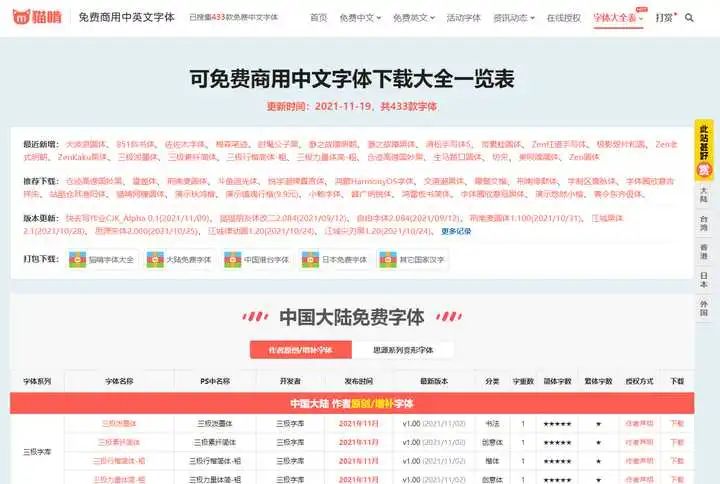Screen dimensions: 720x484
Task: Click the 中国港台字体 package icon
Action: [x=232, y=259]
